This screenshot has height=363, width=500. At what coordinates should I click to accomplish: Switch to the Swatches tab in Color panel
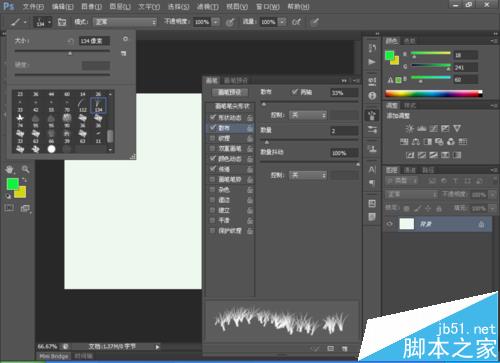[x=410, y=41]
